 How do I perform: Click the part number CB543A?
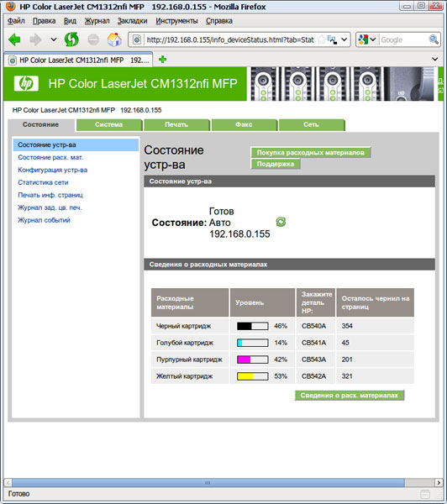click(314, 360)
